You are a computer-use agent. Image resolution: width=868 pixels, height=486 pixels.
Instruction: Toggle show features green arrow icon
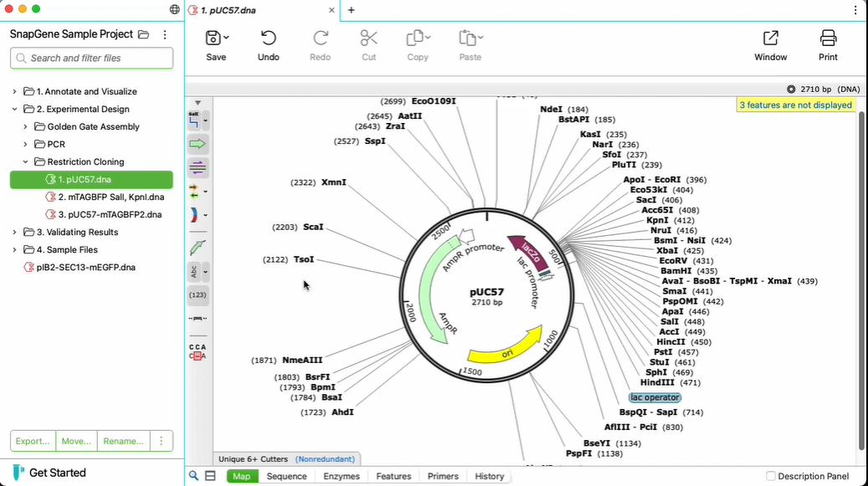coord(198,145)
